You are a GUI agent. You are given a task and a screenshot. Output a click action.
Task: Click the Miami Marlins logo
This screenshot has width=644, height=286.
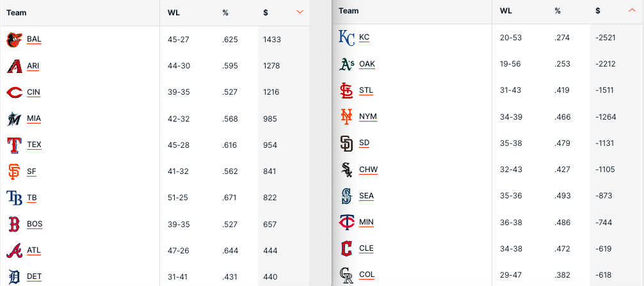[x=14, y=118]
